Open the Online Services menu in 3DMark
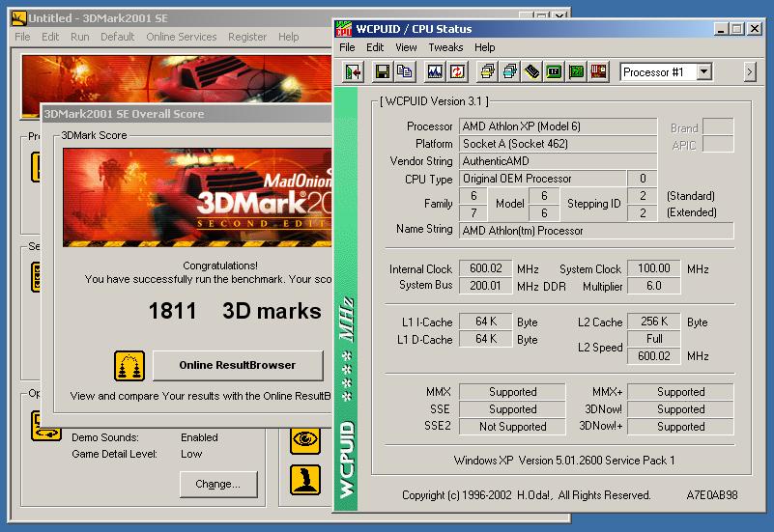 click(x=181, y=37)
